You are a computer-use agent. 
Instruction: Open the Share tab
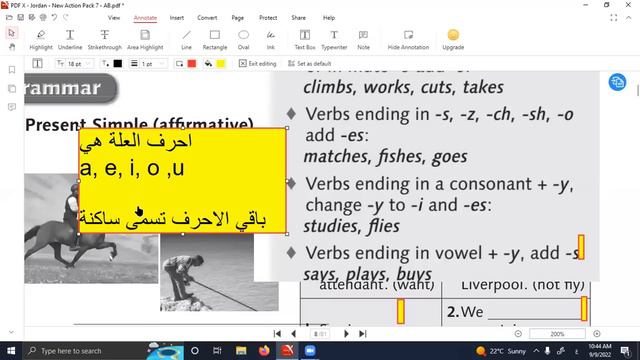(298, 18)
